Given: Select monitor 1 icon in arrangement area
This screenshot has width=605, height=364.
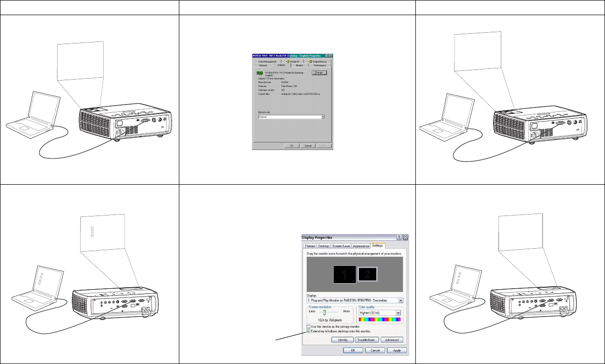Looking at the screenshot, I should tap(345, 275).
